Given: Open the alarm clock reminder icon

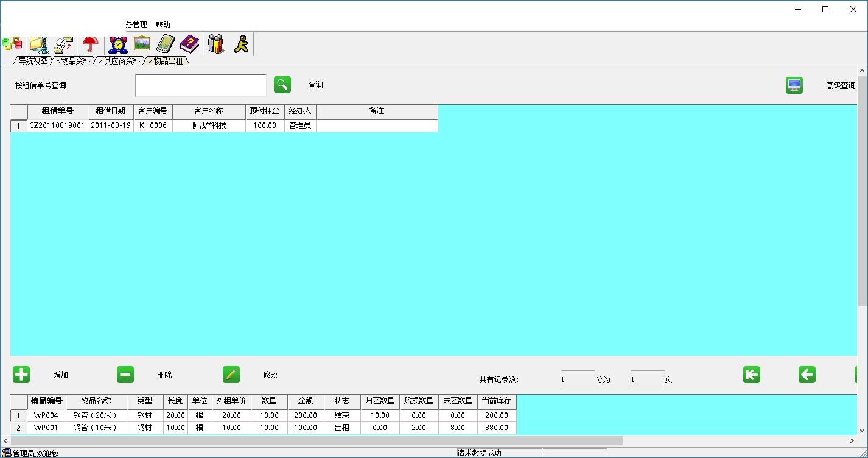Looking at the screenshot, I should point(118,44).
